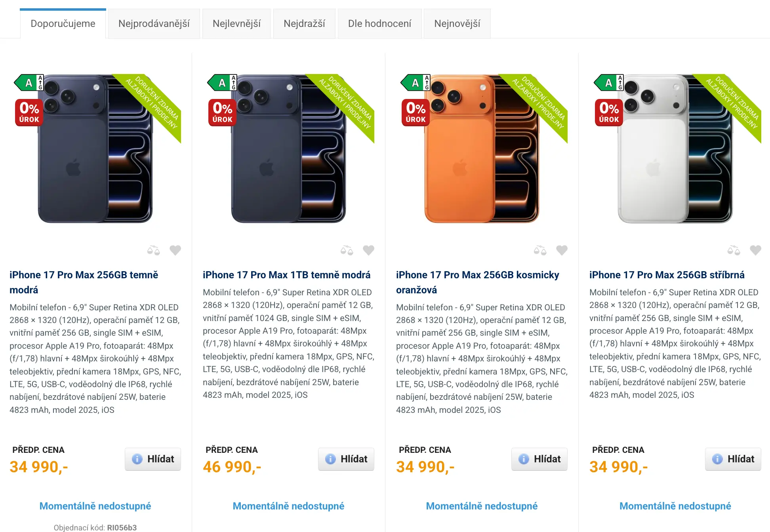Open the silver iPhone product image
Screen dimensions: 770x532
coord(675,148)
